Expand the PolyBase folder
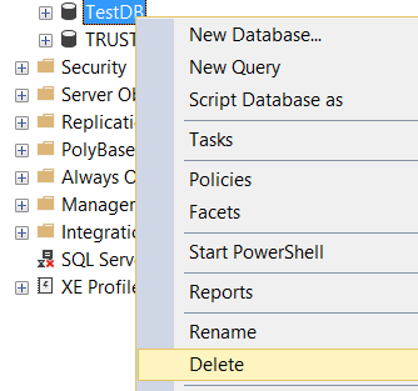Image resolution: width=418 pixels, height=391 pixels. [x=22, y=151]
